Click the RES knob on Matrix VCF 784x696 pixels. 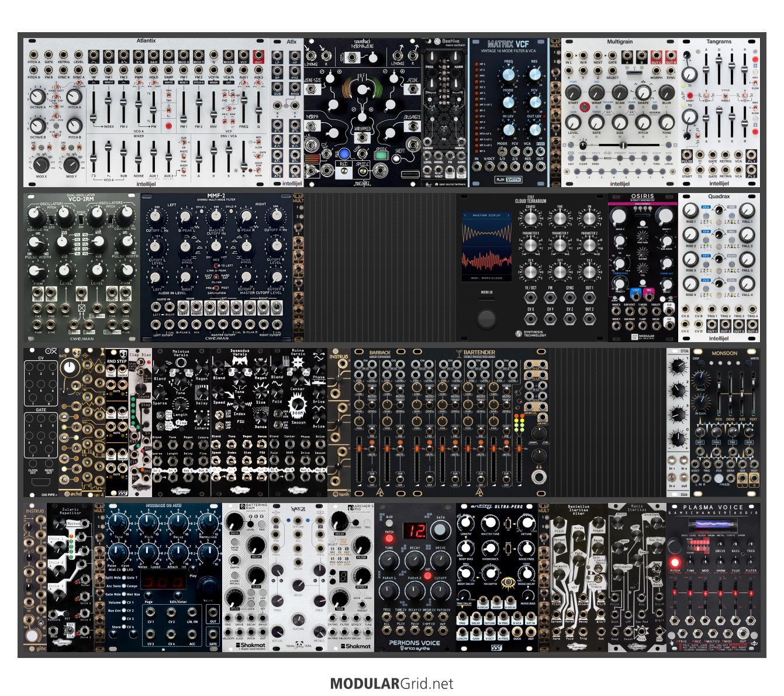click(535, 74)
